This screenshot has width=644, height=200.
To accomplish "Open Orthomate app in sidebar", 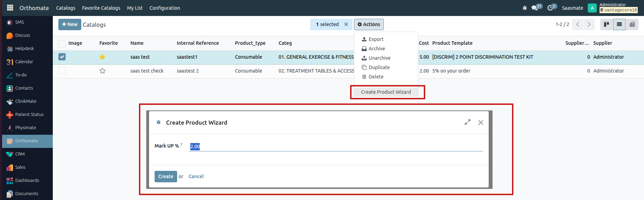I will (27, 141).
